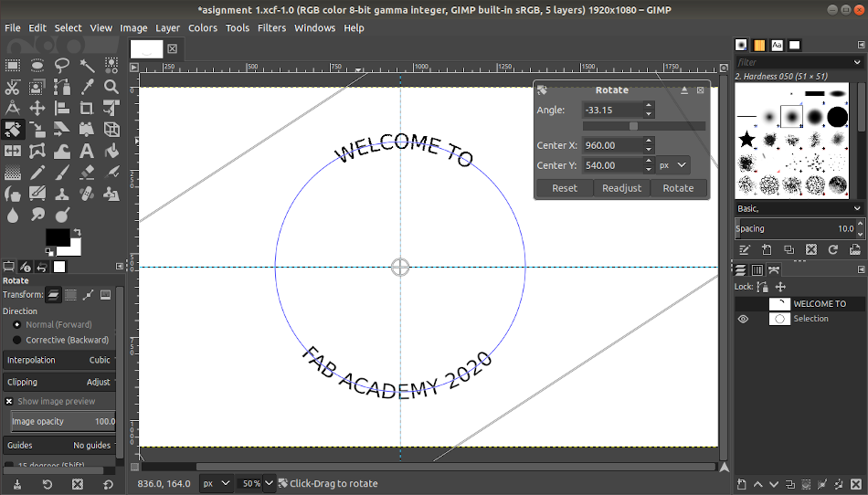Select the Flip tool
Screen dimensions: 868x495
[13, 151]
